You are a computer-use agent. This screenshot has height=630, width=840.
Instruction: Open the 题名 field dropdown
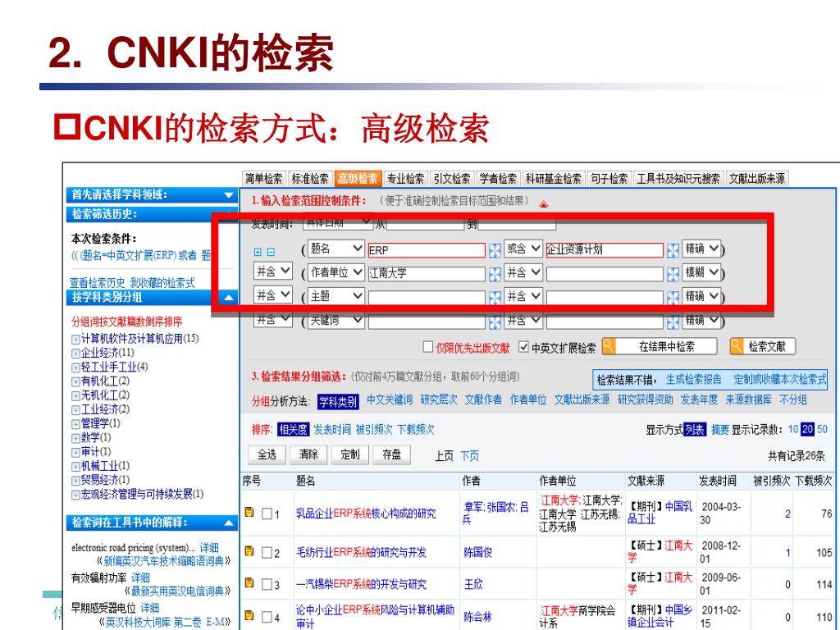[x=336, y=249]
